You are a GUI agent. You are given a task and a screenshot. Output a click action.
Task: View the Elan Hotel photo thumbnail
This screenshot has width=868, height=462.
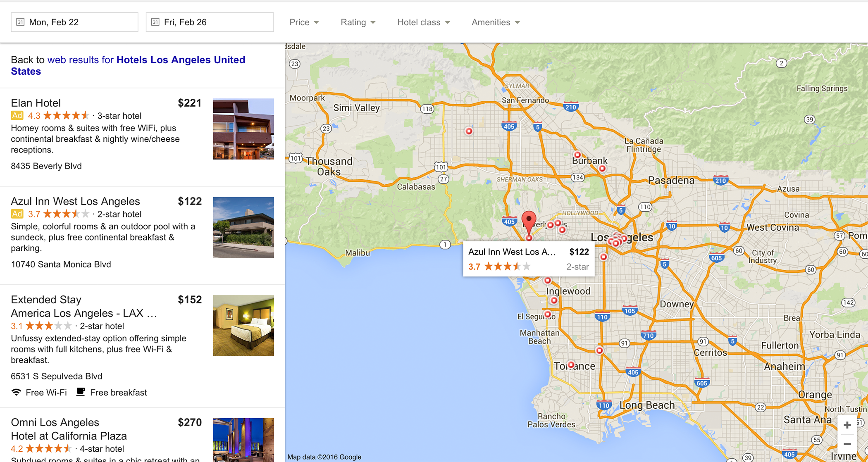pyautogui.click(x=243, y=129)
